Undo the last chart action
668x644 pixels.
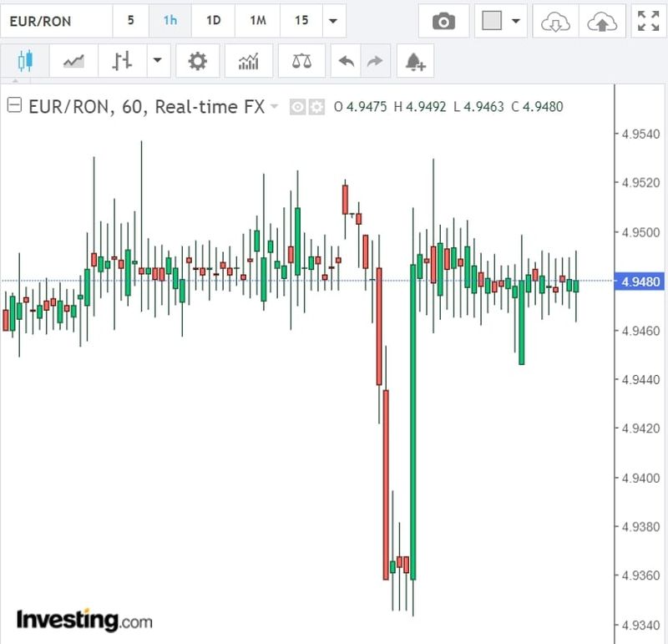[x=347, y=61]
